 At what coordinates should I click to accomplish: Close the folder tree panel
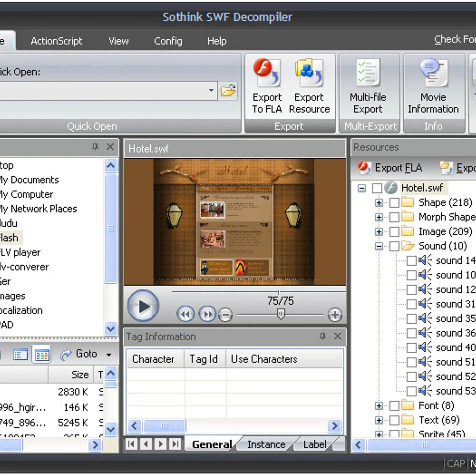point(110,146)
